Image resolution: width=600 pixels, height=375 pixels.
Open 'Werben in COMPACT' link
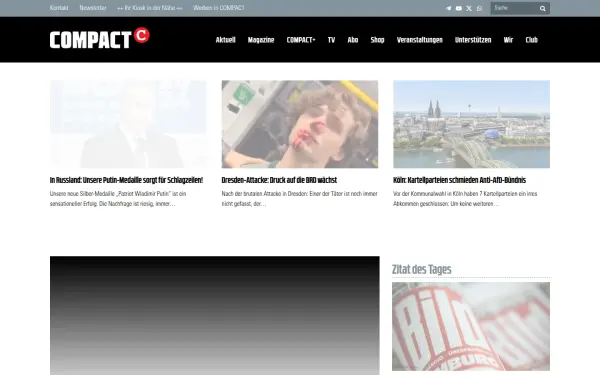point(218,8)
